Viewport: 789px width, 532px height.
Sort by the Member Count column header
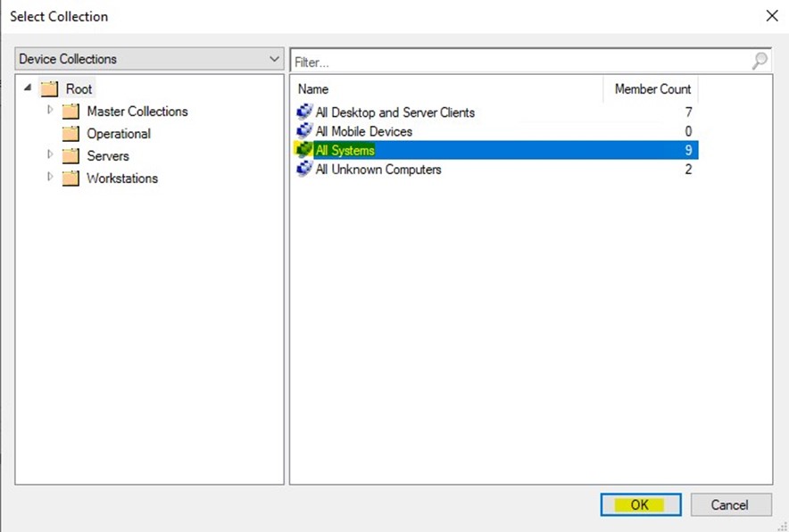click(x=652, y=89)
